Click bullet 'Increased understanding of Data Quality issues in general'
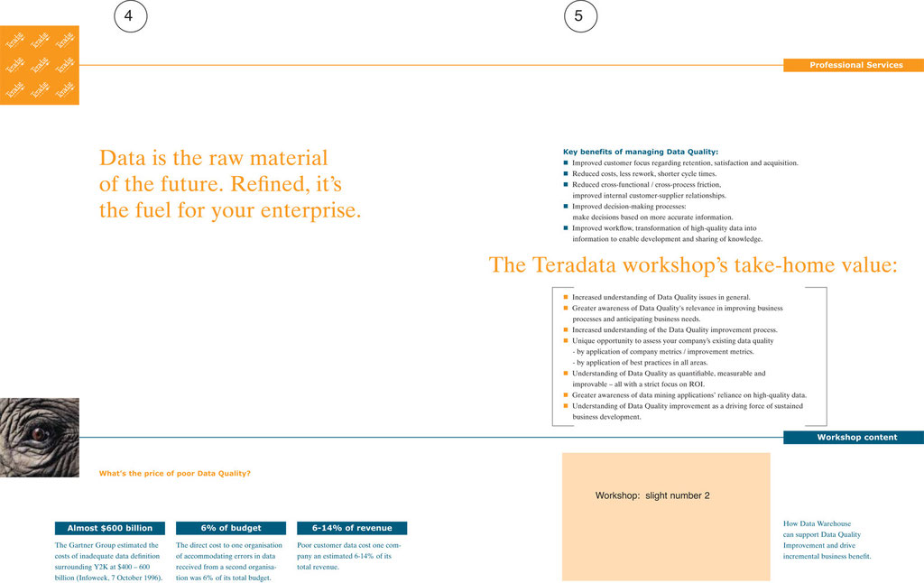The height and width of the screenshot is (583, 924). (x=657, y=298)
